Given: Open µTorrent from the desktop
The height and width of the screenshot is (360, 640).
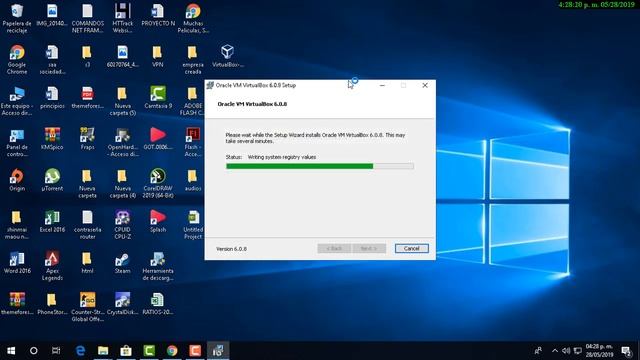Looking at the screenshot, I should point(52,180).
